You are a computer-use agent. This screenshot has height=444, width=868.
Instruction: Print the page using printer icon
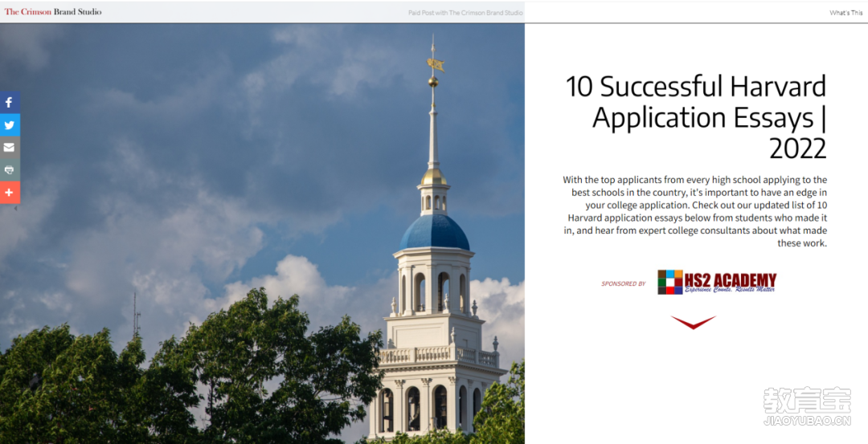(x=10, y=170)
